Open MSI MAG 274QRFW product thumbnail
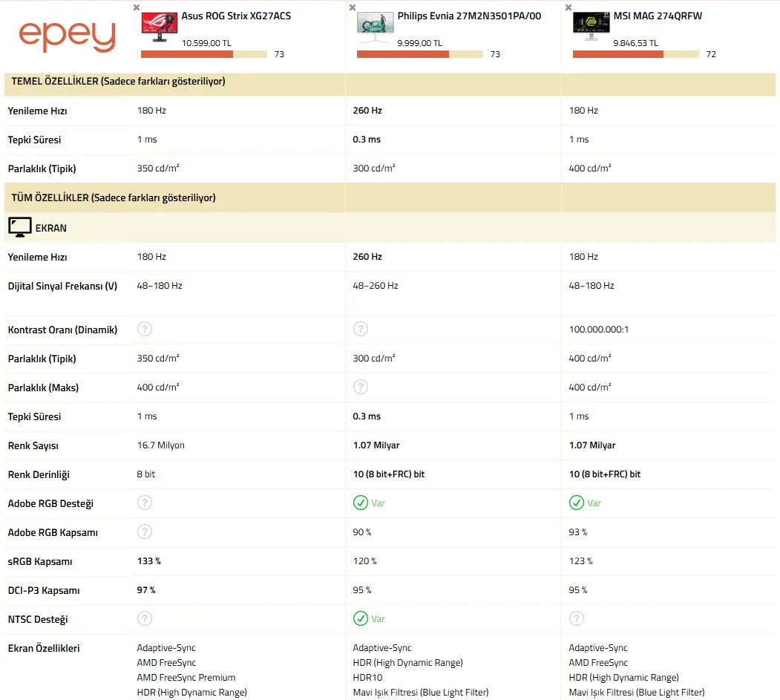 coord(591,27)
